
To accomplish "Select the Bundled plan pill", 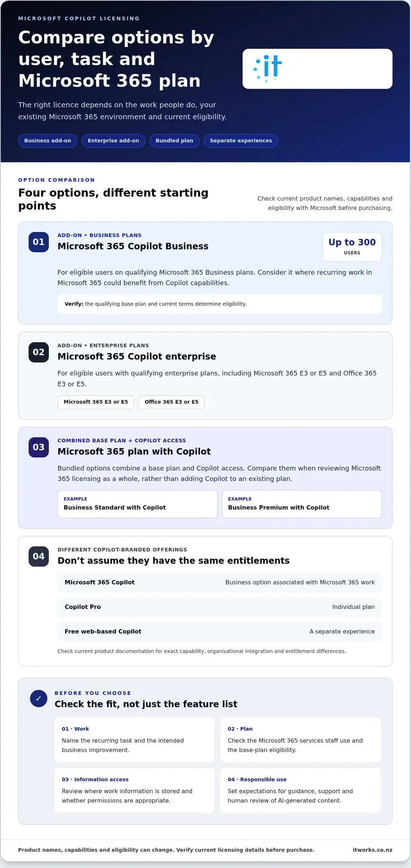I will (174, 141).
